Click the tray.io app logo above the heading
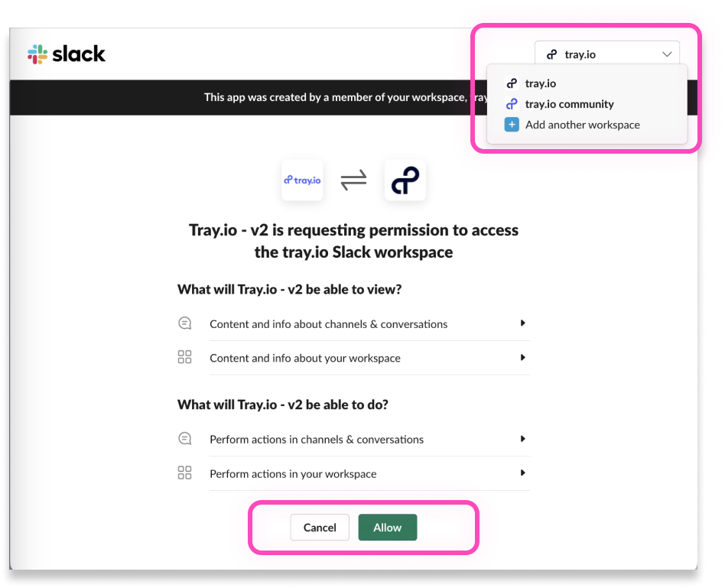 tap(302, 180)
